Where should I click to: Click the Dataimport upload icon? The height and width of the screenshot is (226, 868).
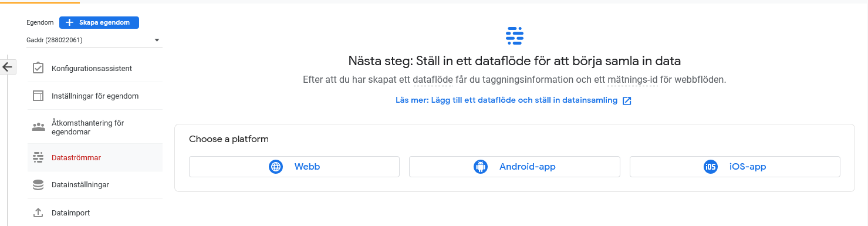(38, 212)
